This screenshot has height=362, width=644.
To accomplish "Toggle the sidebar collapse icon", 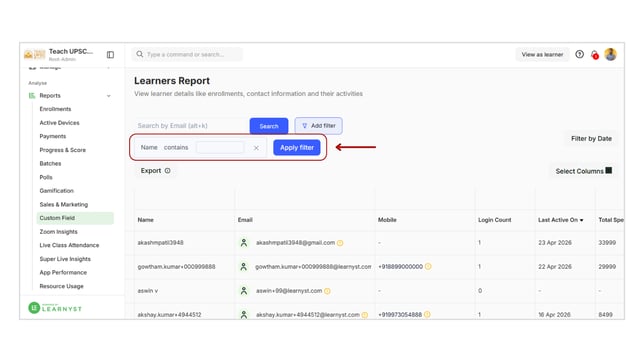I will coord(110,55).
